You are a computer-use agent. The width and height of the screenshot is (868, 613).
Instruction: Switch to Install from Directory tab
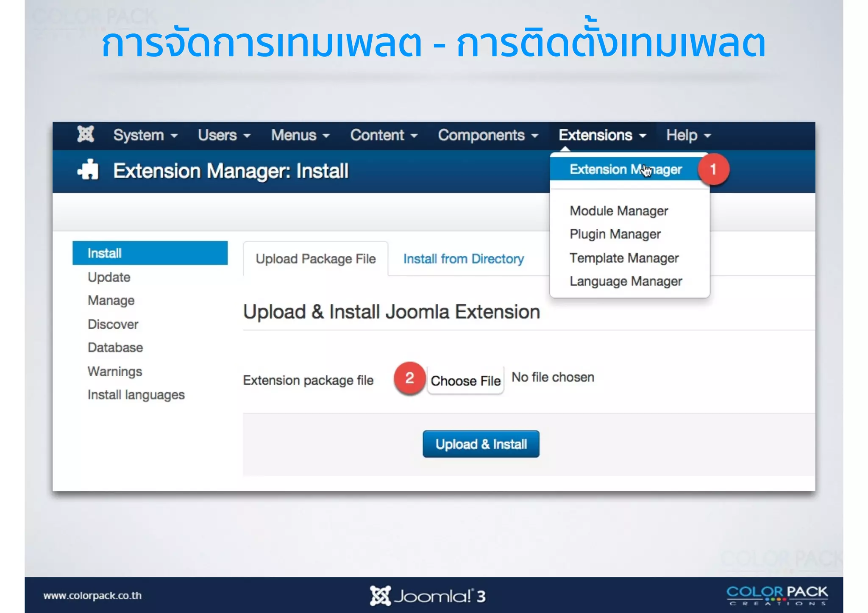(x=464, y=259)
